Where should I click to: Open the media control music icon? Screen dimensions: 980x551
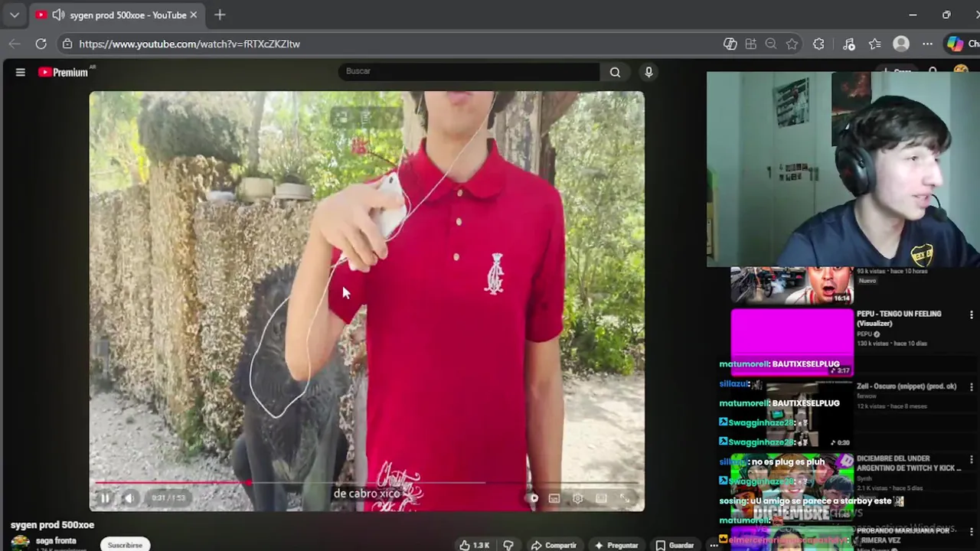pyautogui.click(x=849, y=44)
